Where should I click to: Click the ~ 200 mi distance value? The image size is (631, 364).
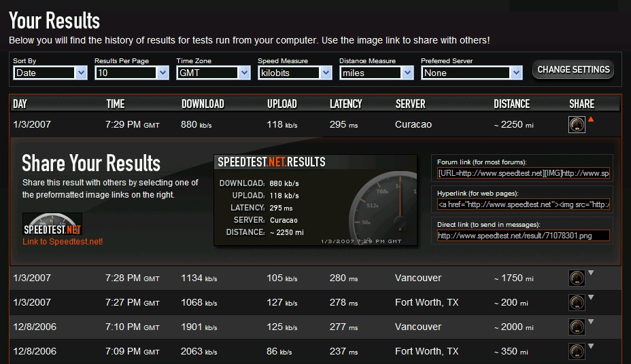coord(511,302)
